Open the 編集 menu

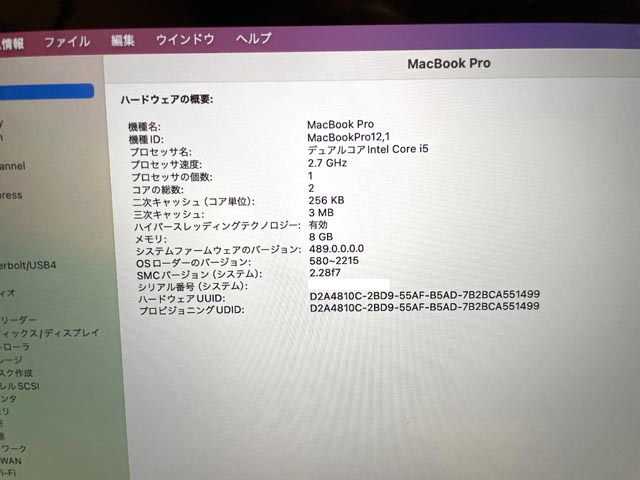click(x=123, y=40)
